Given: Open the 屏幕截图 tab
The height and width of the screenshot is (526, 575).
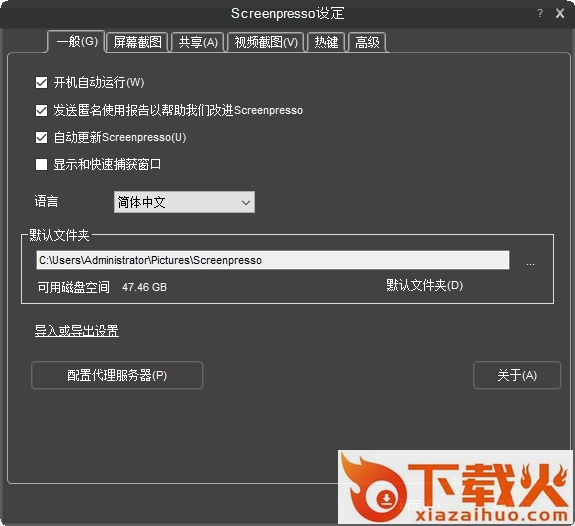Looking at the screenshot, I should pyautogui.click(x=138, y=42).
